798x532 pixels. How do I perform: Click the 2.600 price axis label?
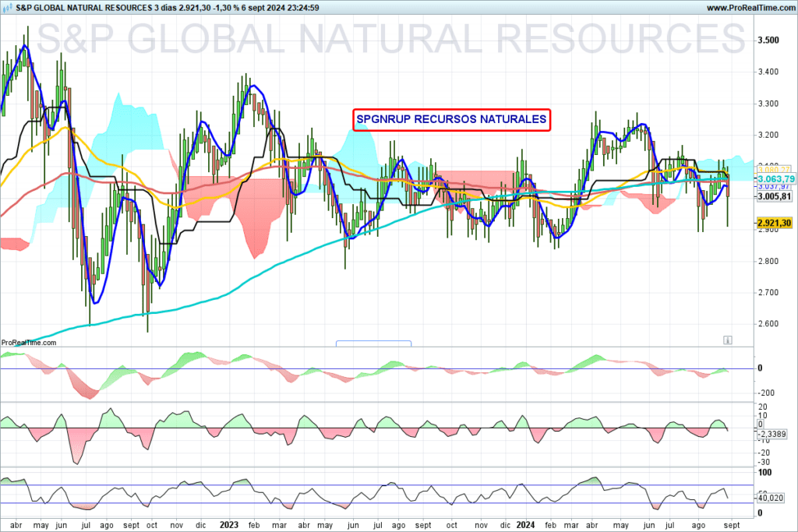[x=768, y=324]
